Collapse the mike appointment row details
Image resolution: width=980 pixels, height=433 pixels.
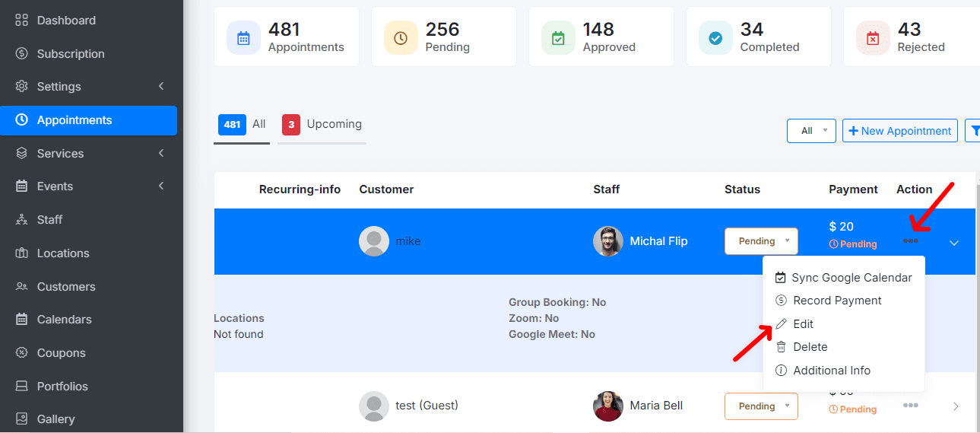[x=955, y=243]
